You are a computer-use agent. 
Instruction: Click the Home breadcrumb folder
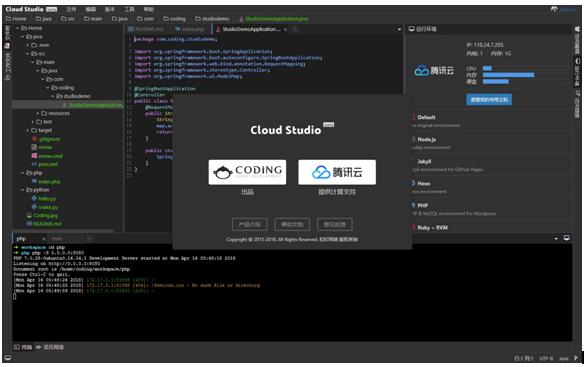[x=16, y=18]
